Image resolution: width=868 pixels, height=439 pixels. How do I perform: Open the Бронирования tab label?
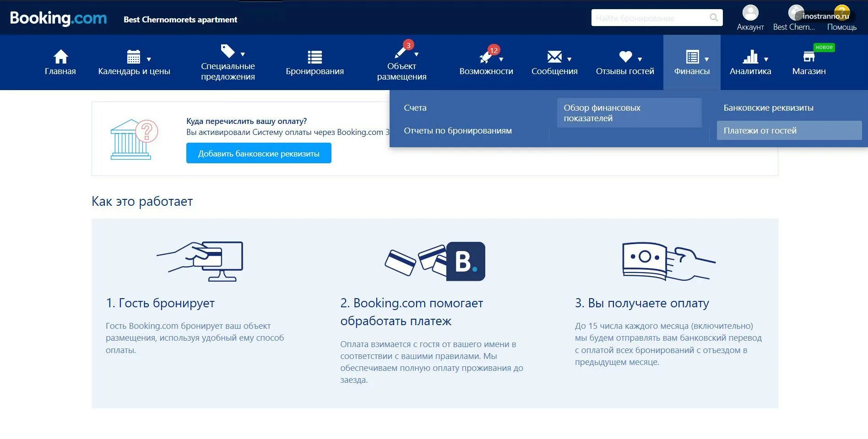coord(315,71)
